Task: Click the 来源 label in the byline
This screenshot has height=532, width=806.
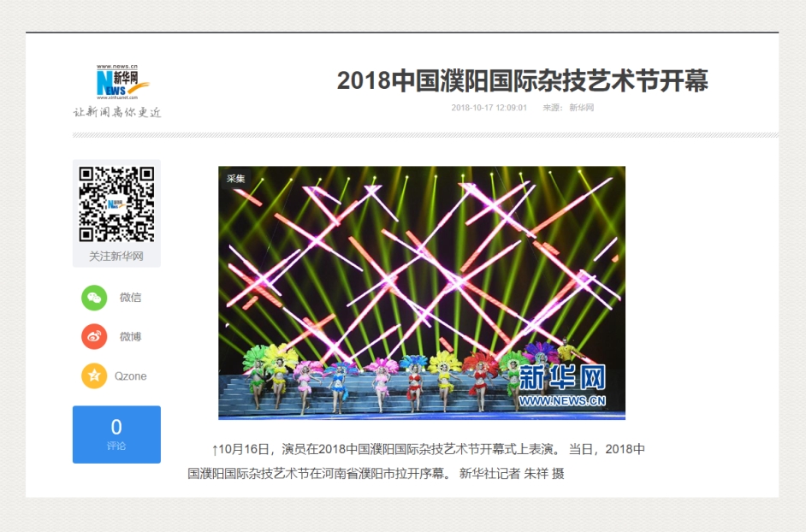Action: pyautogui.click(x=553, y=108)
